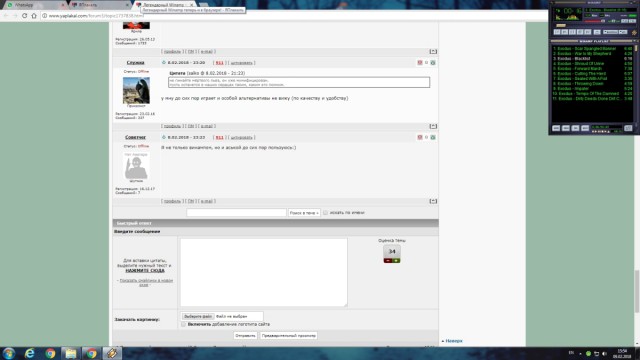Stop playback in Winamp main window

[x=580, y=32]
